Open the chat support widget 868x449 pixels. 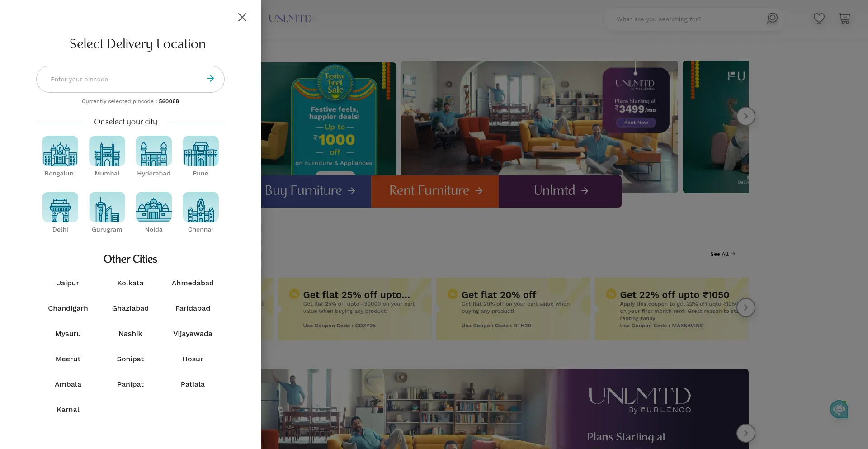[839, 409]
